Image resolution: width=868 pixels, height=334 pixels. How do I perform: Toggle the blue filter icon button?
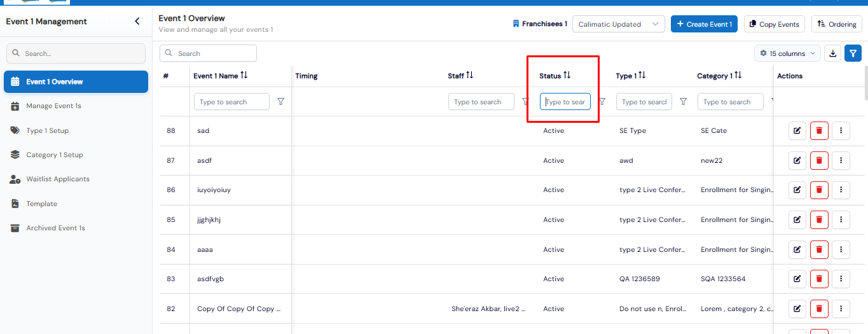point(853,53)
